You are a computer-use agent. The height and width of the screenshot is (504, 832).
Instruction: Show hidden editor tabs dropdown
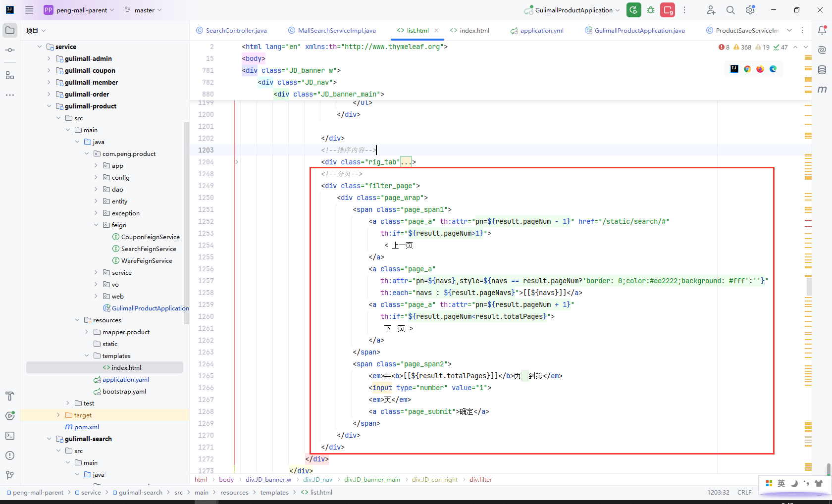789,30
